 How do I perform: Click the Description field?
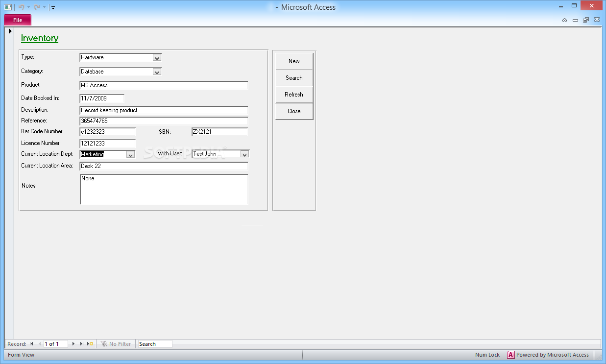point(164,111)
